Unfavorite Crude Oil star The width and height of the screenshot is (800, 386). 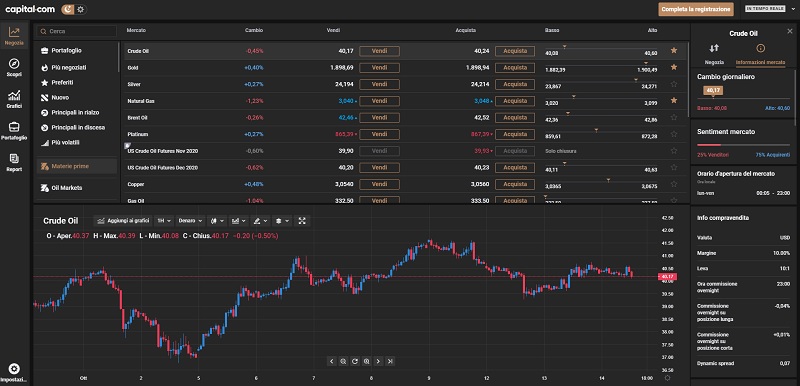[x=673, y=50]
